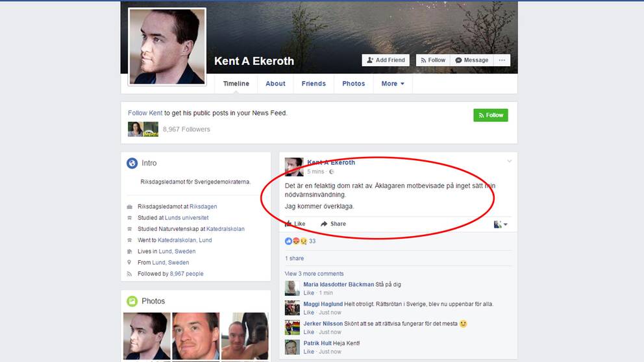Image resolution: width=644 pixels, height=362 pixels.
Task: Open the Katedralskolan, Lund link
Action: click(x=185, y=240)
